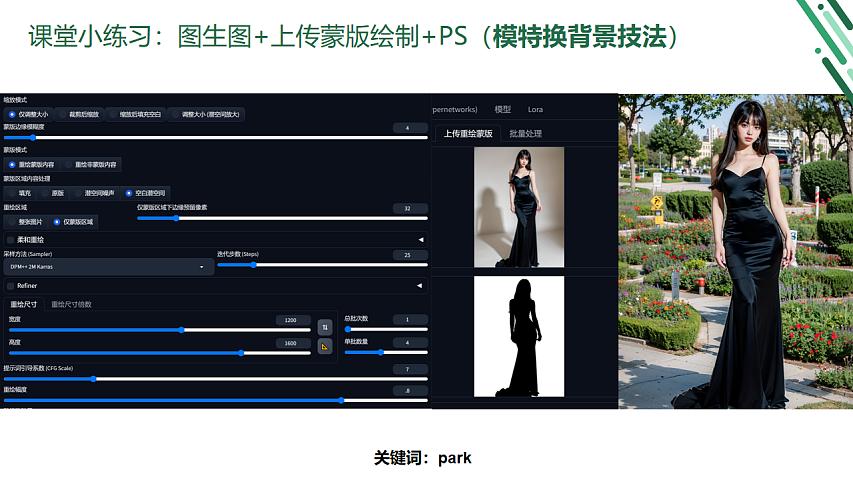Select the 裁剪后缩放 resize mode
The width and height of the screenshot is (853, 480).
(79, 114)
